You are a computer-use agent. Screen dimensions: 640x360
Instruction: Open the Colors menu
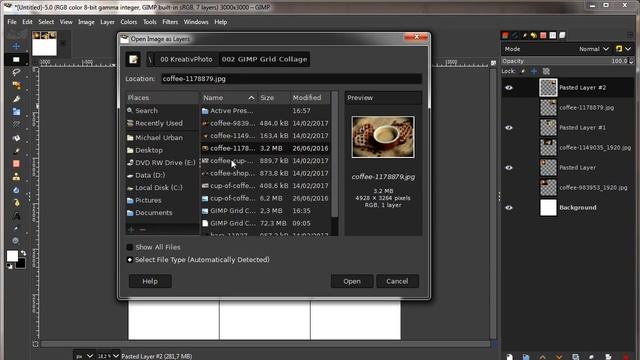[129, 22]
